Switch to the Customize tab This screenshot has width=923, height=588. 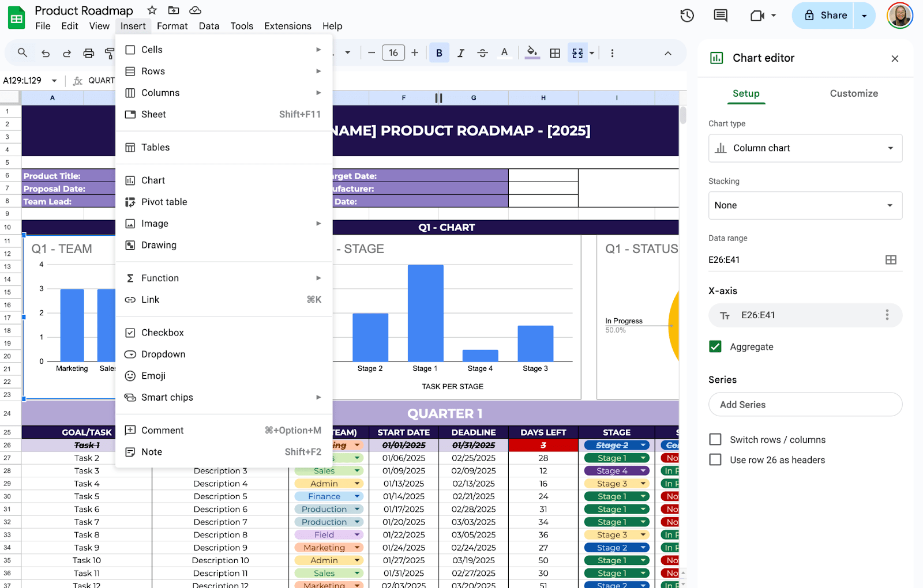[x=854, y=93]
